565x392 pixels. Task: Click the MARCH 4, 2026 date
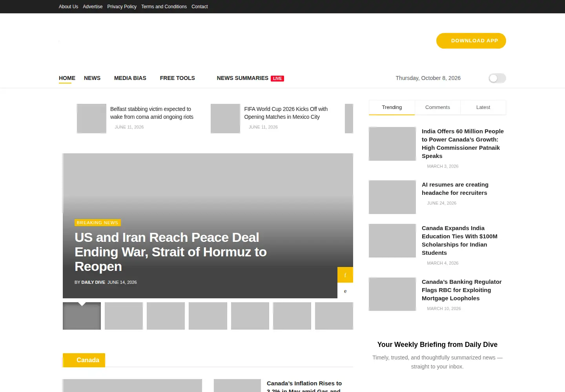pyautogui.click(x=443, y=263)
